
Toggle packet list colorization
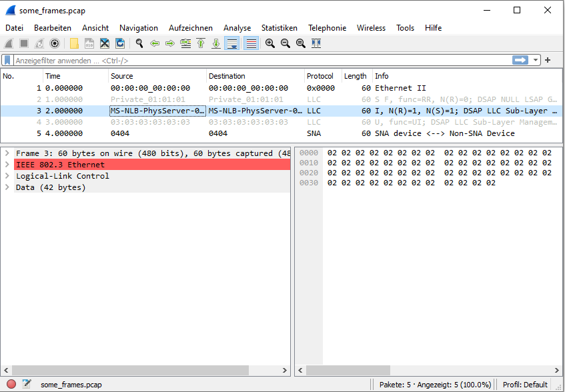coord(251,43)
